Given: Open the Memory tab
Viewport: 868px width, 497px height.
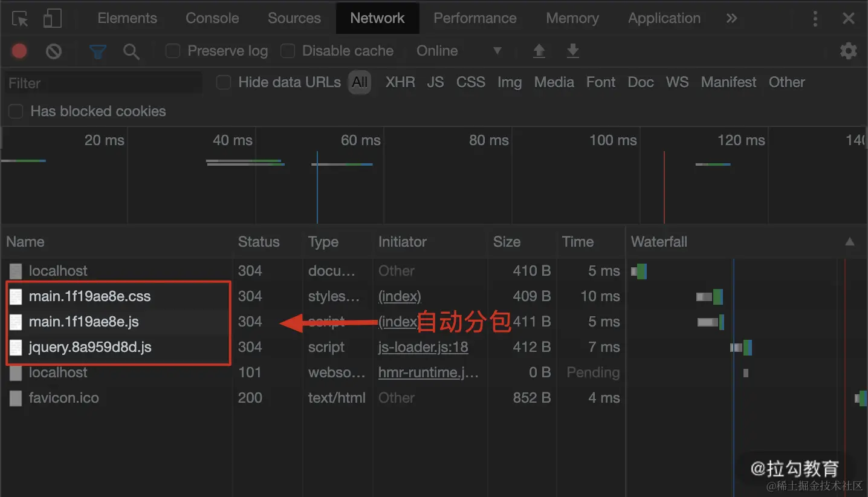Looking at the screenshot, I should pos(572,18).
